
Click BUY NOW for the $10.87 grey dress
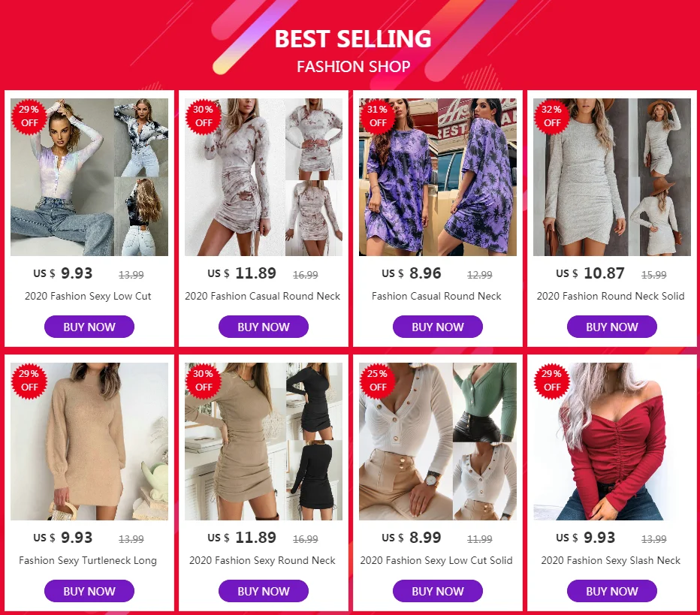[x=611, y=327]
